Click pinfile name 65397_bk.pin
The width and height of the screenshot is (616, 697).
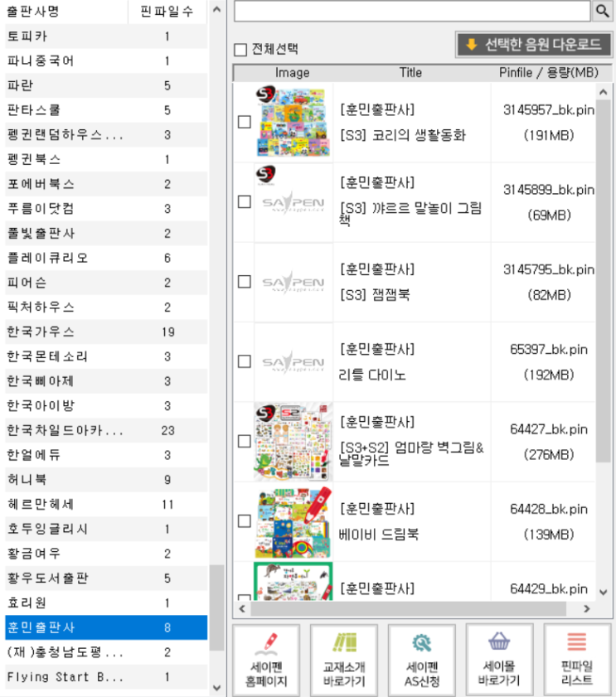tap(548, 350)
